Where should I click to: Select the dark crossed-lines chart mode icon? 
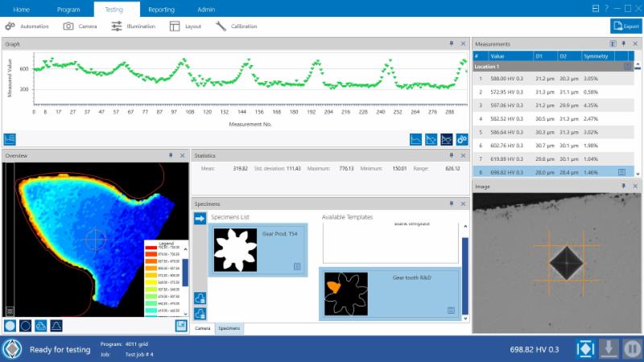(x=447, y=139)
